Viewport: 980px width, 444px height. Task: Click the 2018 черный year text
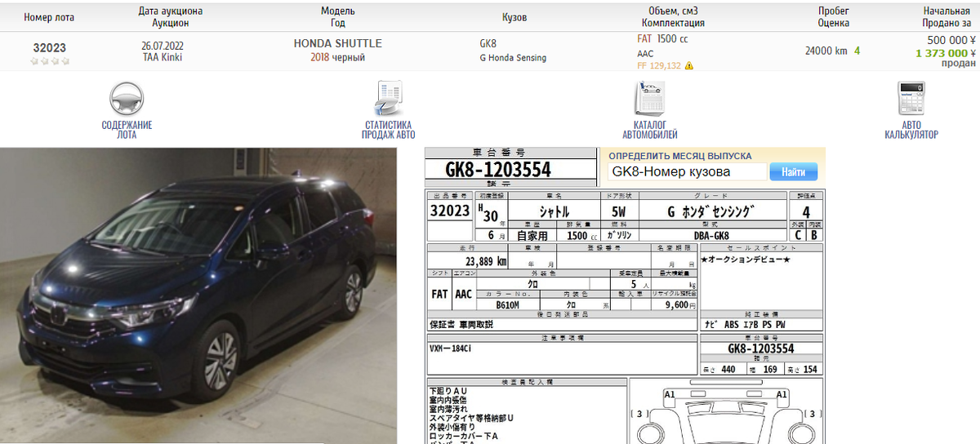point(337,57)
